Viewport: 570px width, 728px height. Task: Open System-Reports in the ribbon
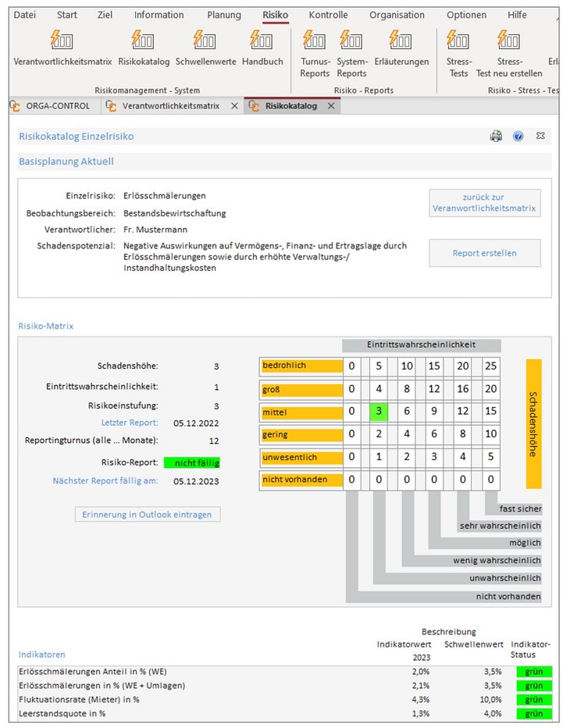point(351,41)
